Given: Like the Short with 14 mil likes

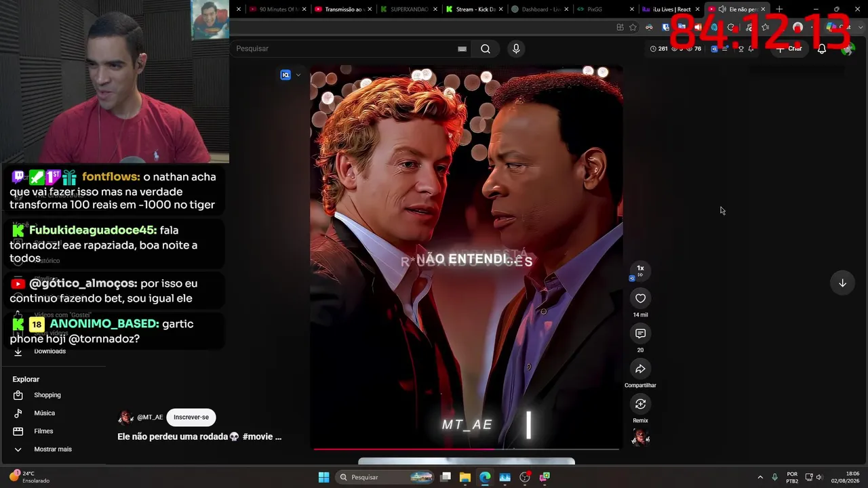Looking at the screenshot, I should (640, 298).
